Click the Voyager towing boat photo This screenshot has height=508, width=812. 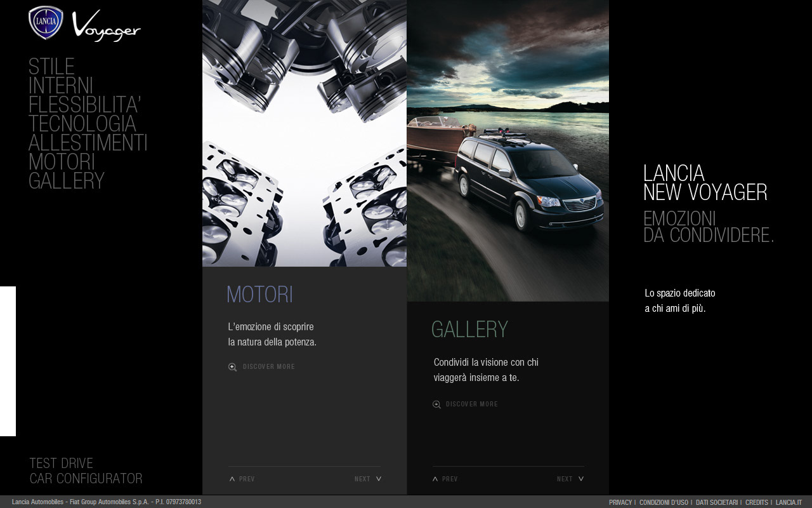(507, 150)
